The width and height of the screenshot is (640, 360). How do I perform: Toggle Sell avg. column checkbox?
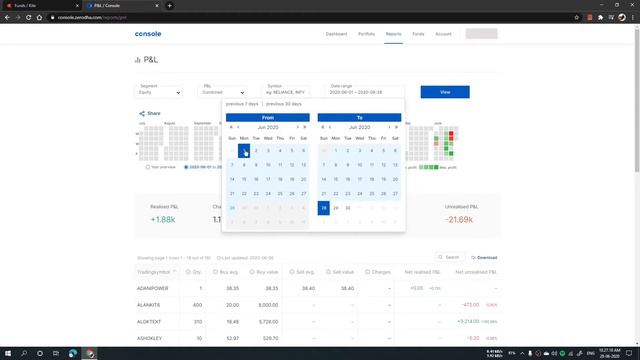click(291, 272)
